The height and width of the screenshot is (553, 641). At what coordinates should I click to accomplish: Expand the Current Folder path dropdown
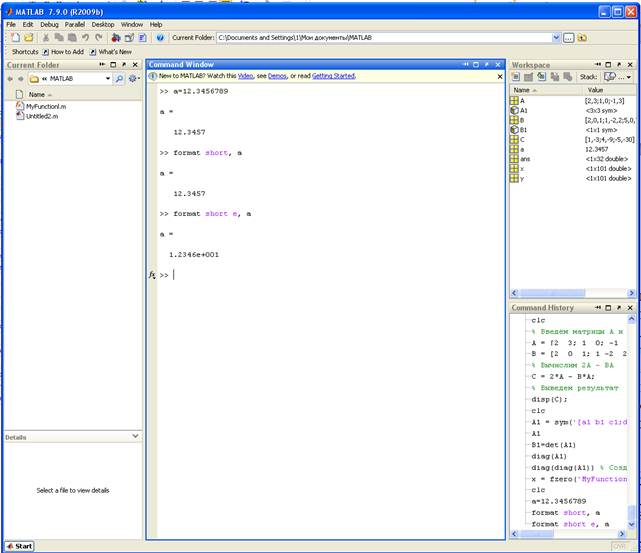pos(556,38)
